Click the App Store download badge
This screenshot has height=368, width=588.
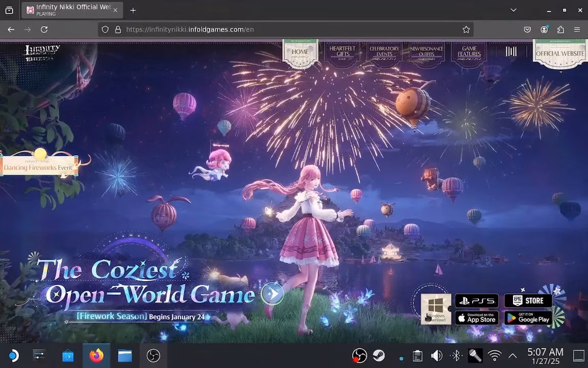tap(476, 318)
